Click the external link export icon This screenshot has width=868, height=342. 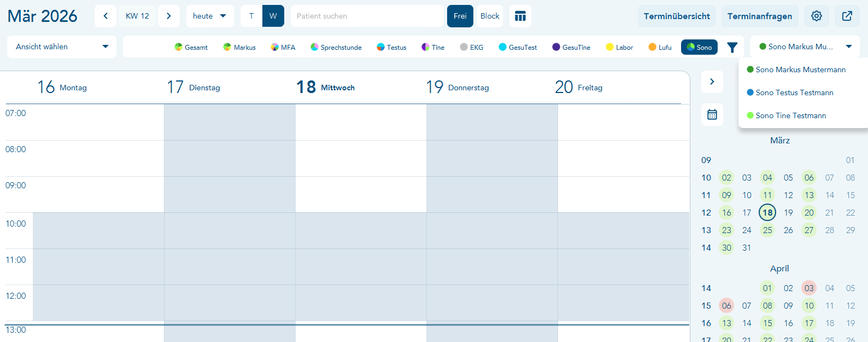pos(847,16)
